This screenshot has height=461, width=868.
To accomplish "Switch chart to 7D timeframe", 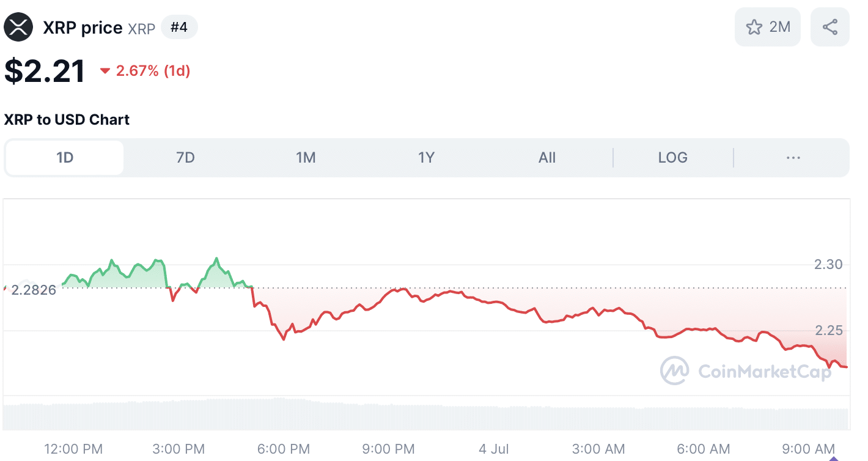I will tap(185, 158).
